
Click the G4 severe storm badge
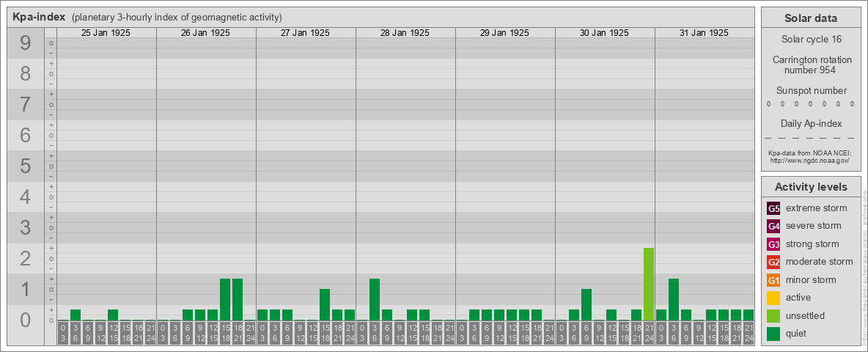[774, 227]
